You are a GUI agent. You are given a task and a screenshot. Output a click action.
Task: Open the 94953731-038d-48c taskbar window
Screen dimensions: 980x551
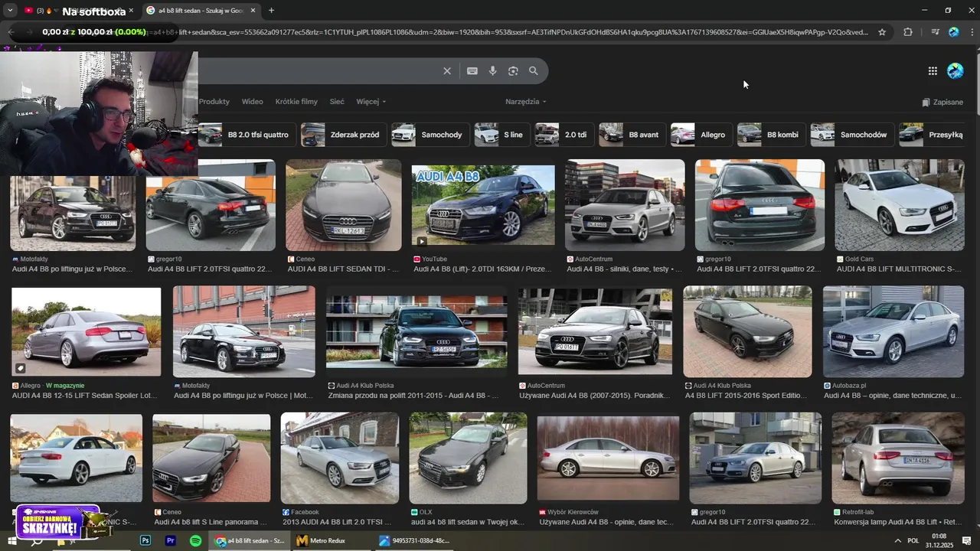click(x=415, y=540)
